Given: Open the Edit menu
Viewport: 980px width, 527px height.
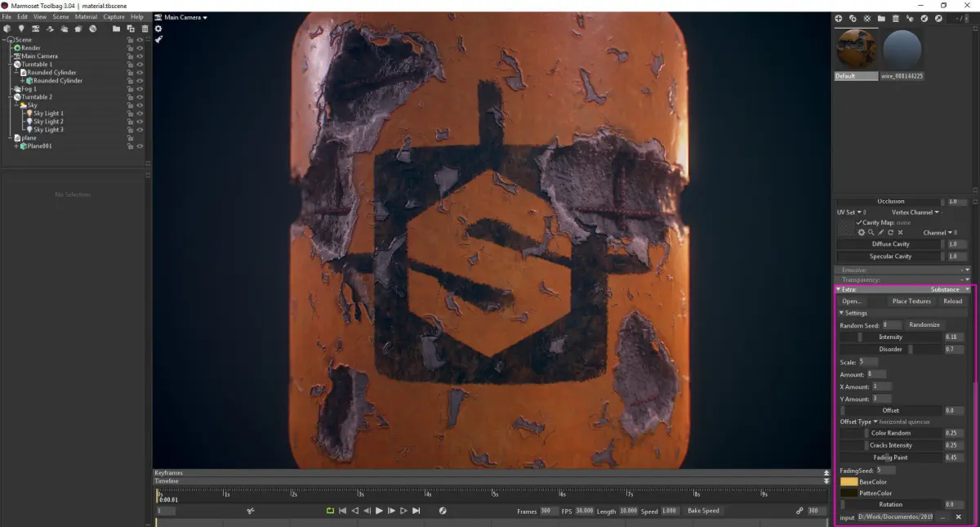Looking at the screenshot, I should pos(22,17).
